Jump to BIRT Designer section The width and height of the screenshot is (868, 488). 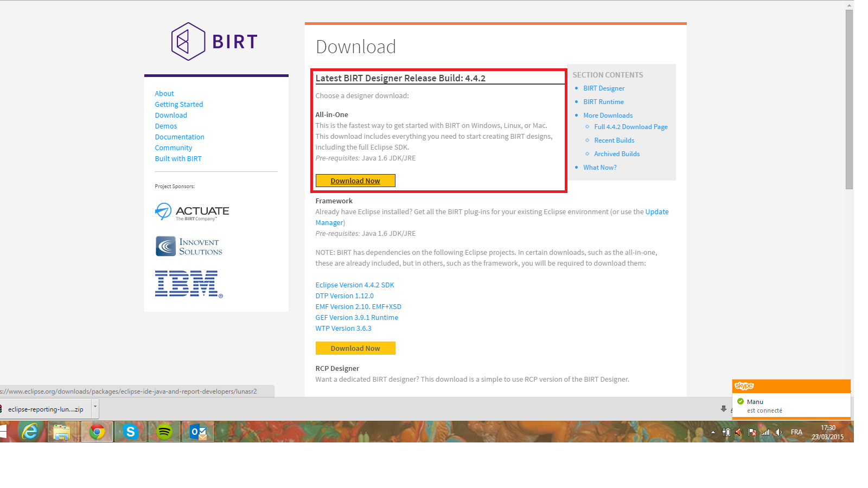tap(604, 88)
